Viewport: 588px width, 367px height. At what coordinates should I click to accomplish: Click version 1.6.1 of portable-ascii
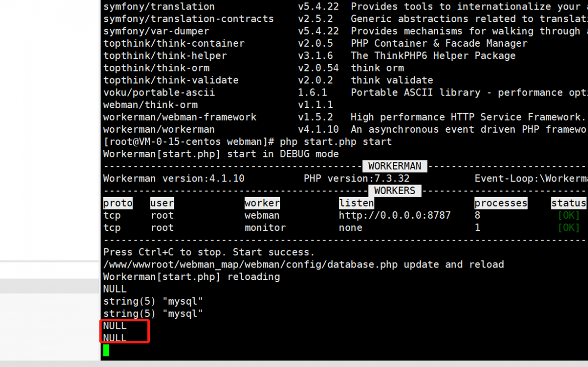[x=313, y=93]
